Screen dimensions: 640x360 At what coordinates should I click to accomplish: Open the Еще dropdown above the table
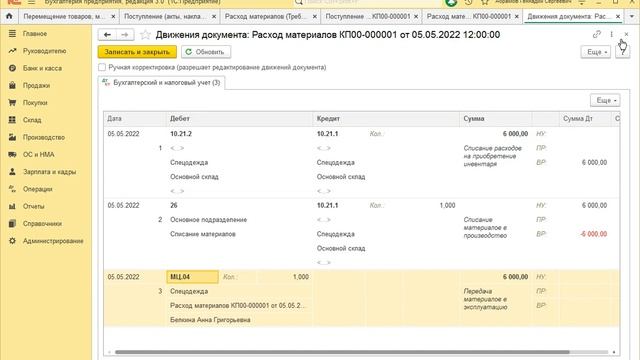(x=605, y=100)
